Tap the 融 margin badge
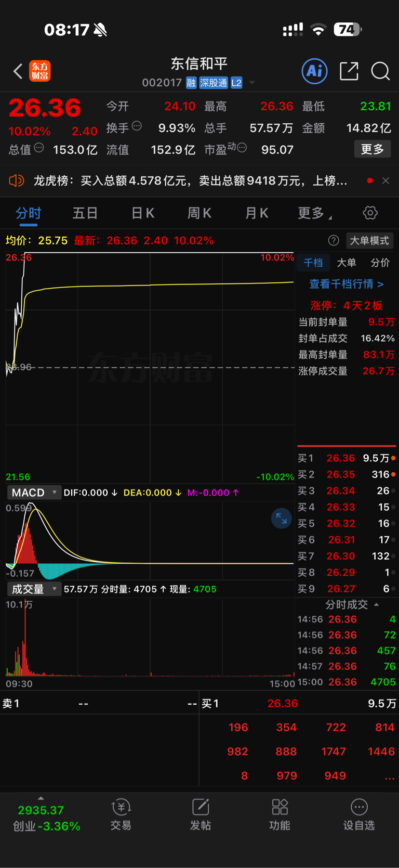Image resolution: width=399 pixels, height=868 pixels. (x=191, y=83)
